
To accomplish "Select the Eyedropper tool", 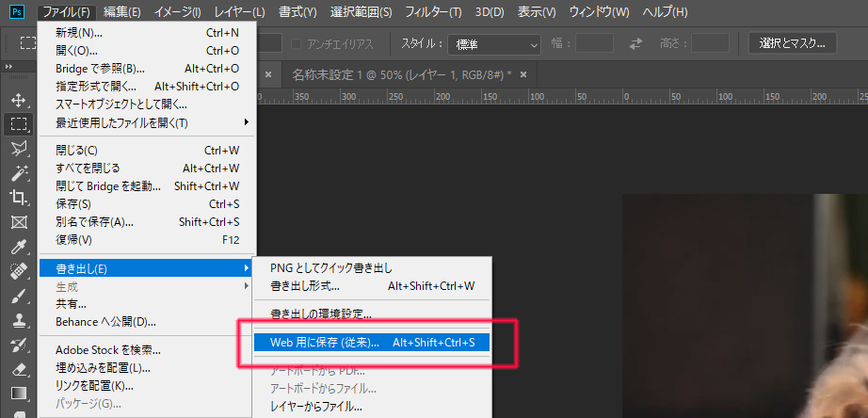I will tap(19, 247).
